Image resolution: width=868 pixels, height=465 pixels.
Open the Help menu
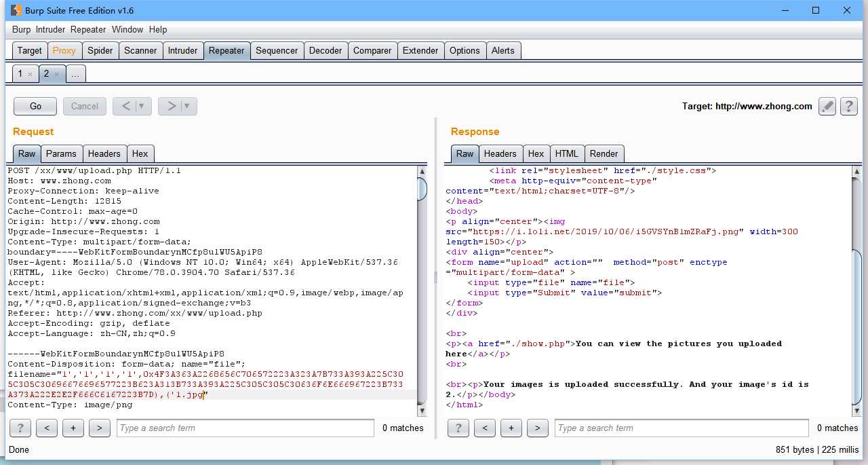tap(158, 30)
